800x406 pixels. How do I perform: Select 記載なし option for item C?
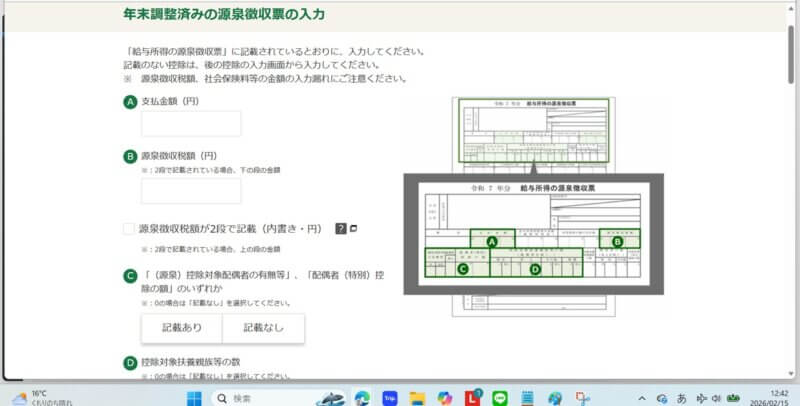263,328
